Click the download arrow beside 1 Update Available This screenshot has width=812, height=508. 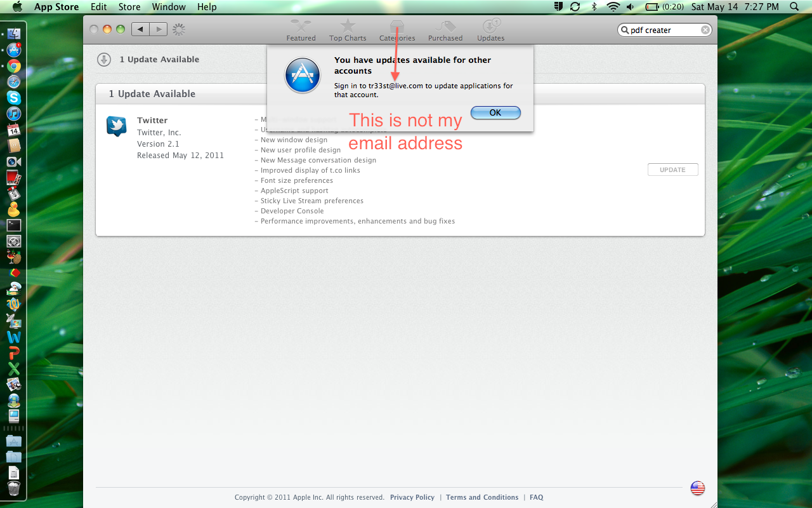pos(104,60)
